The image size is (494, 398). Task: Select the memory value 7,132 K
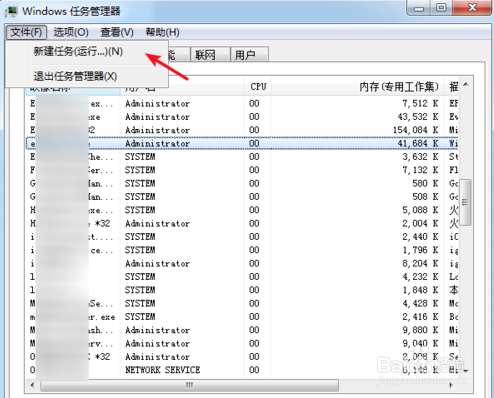[x=420, y=170]
